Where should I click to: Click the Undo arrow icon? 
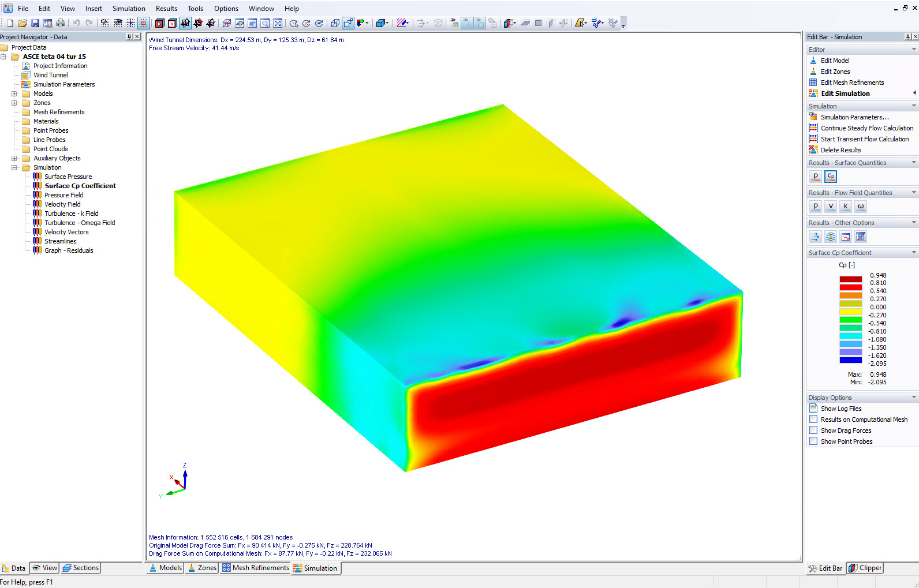[76, 23]
